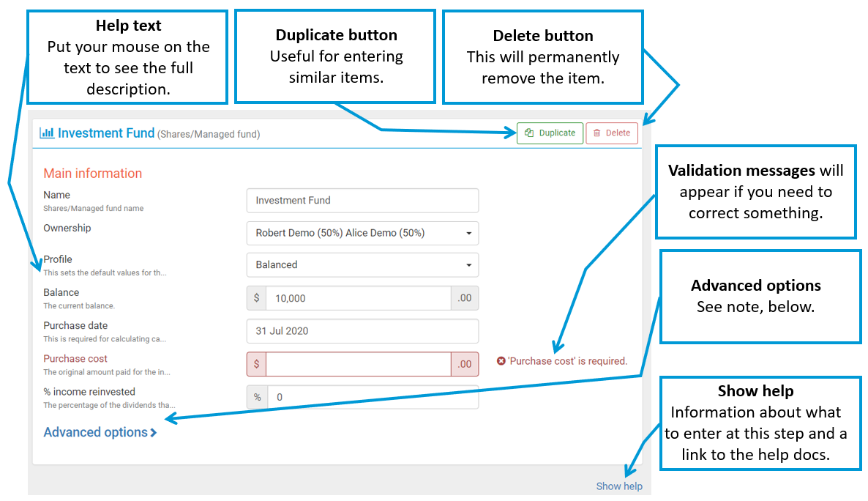This screenshot has height=501, width=868.
Task: Click the Investment Fund bar chart icon
Action: click(x=47, y=133)
